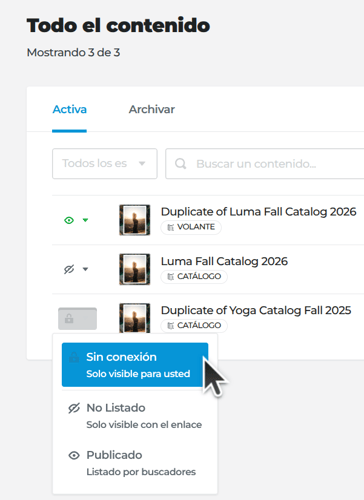The width and height of the screenshot is (364, 500).
Task: Expand the visibility arrow for Luma Fall Catalog 2026
Action: pos(85,269)
